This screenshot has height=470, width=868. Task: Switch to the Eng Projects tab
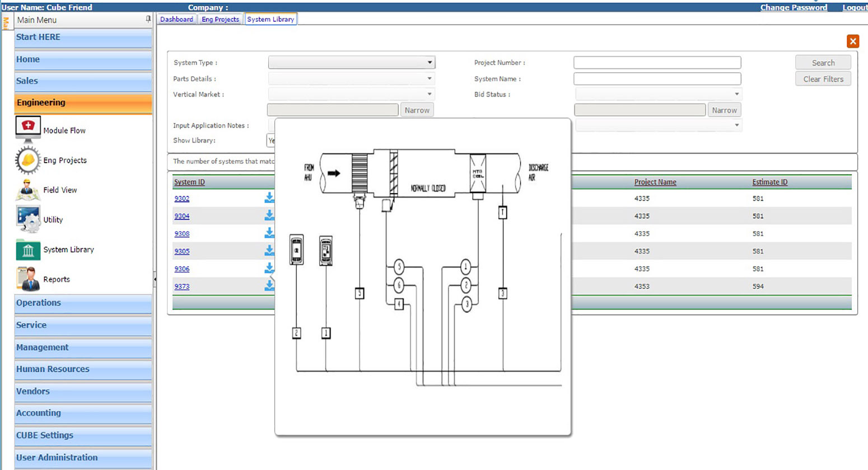(x=220, y=19)
